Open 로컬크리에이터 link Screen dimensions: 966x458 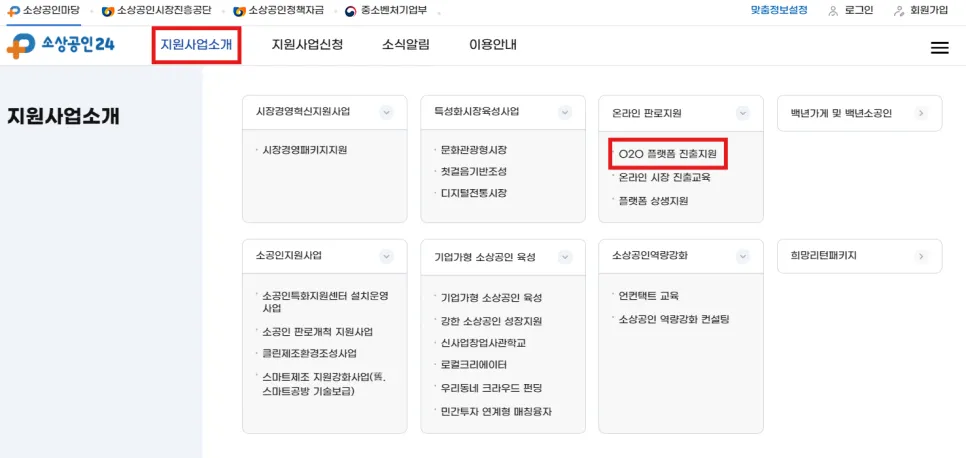point(472,364)
